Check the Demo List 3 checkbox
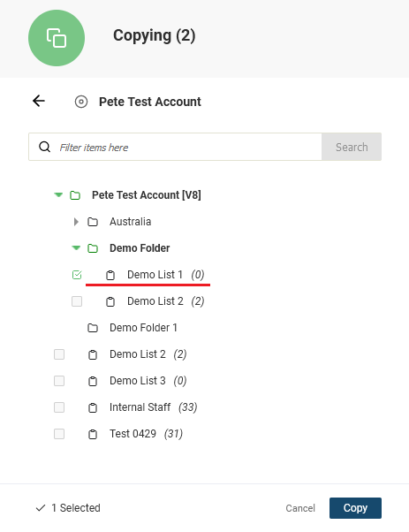This screenshot has width=409, height=532. pyautogui.click(x=59, y=381)
